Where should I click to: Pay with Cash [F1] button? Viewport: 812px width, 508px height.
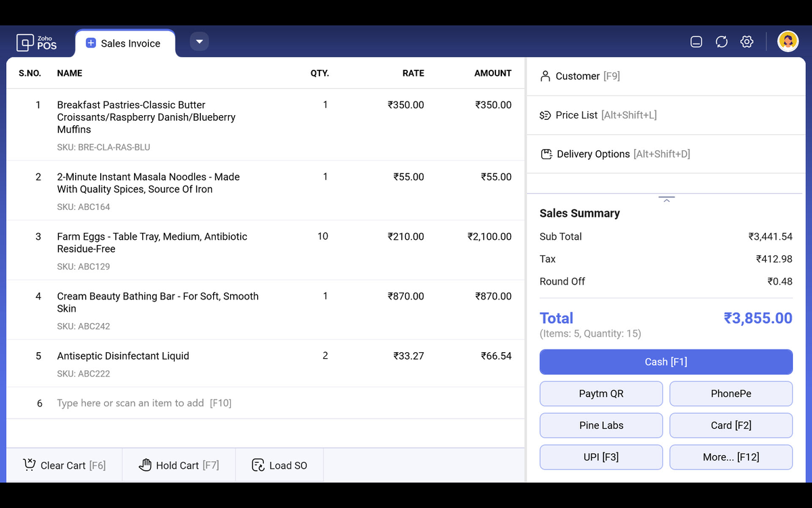[666, 362]
